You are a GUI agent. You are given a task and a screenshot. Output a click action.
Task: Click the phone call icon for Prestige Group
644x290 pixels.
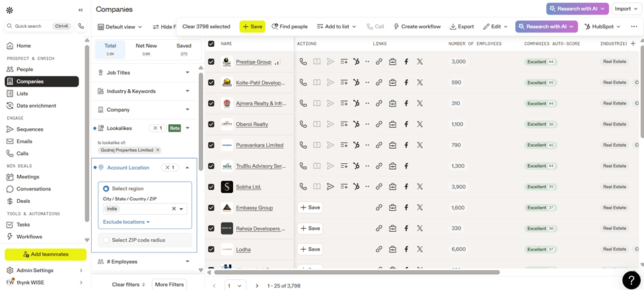pos(303,61)
